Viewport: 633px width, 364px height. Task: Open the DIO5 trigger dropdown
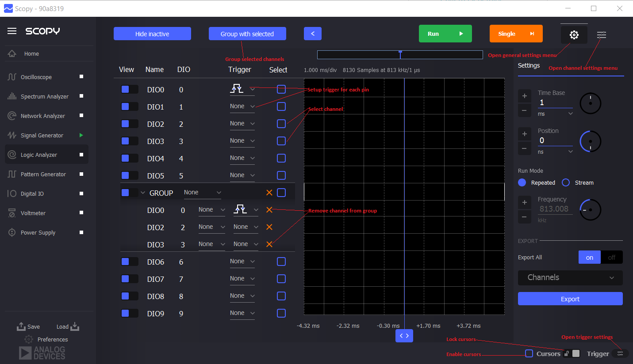242,175
